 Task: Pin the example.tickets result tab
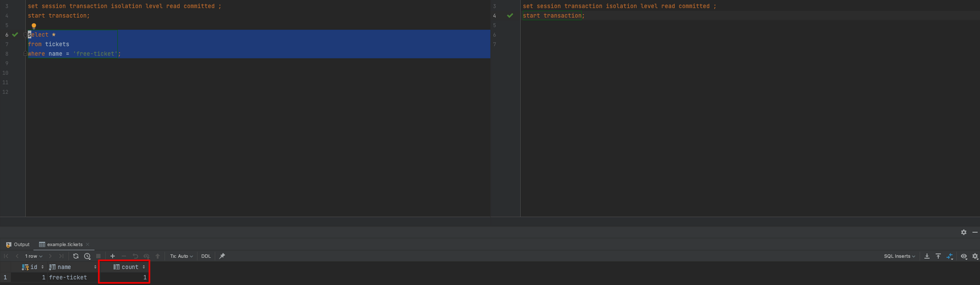coord(222,256)
